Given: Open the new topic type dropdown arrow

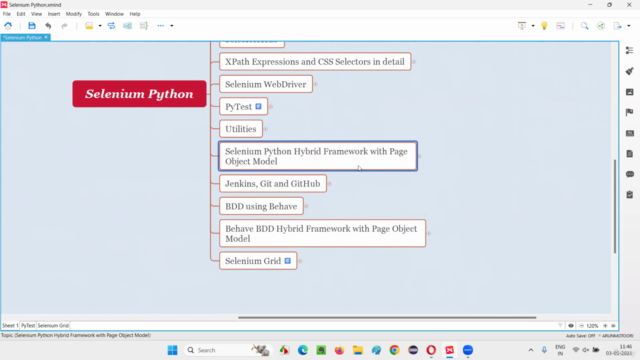Looking at the screenshot, I should (x=100, y=26).
